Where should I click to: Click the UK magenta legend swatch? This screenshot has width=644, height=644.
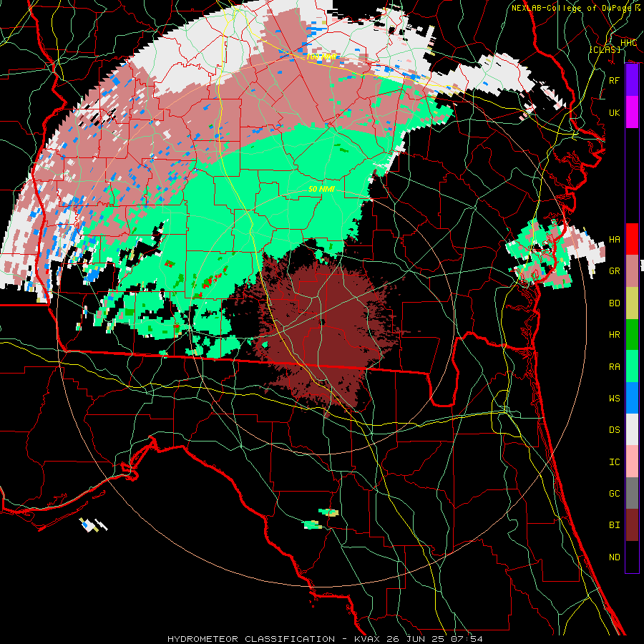(x=632, y=112)
